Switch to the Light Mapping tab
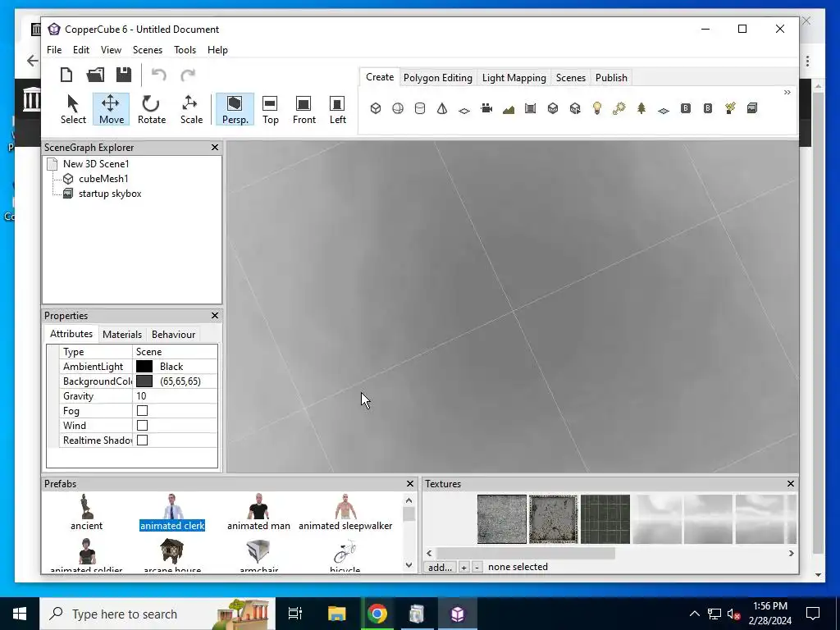The width and height of the screenshot is (840, 630). 514,78
